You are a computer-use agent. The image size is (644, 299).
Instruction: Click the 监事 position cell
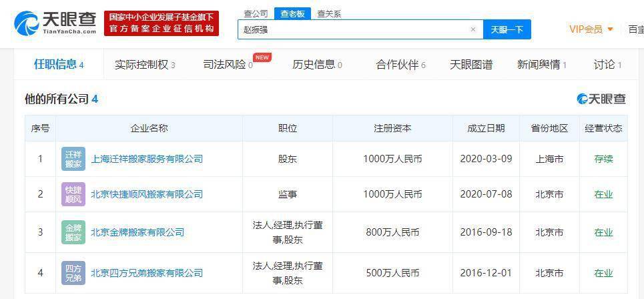288,194
